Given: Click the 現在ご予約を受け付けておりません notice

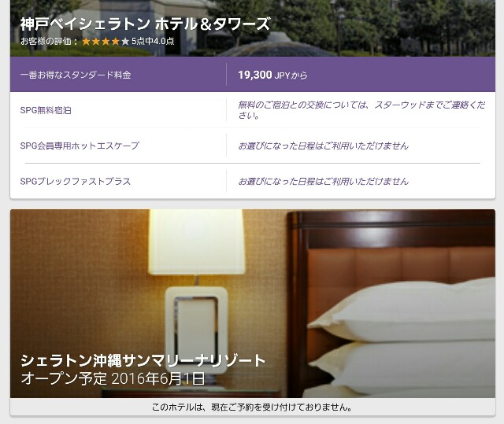Looking at the screenshot, I should coord(252,407).
